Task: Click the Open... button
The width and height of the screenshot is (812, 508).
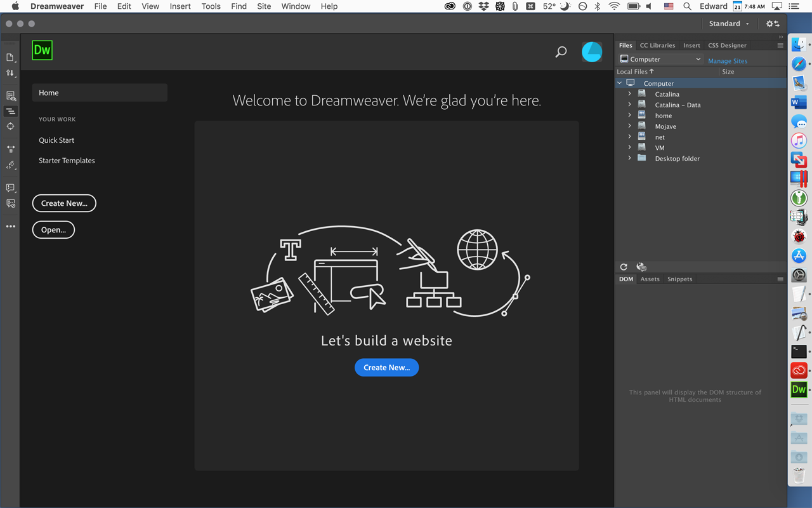Action: (x=53, y=230)
